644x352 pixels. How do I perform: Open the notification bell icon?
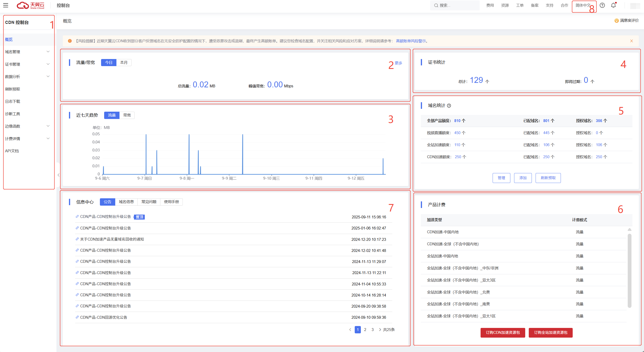[x=613, y=5]
